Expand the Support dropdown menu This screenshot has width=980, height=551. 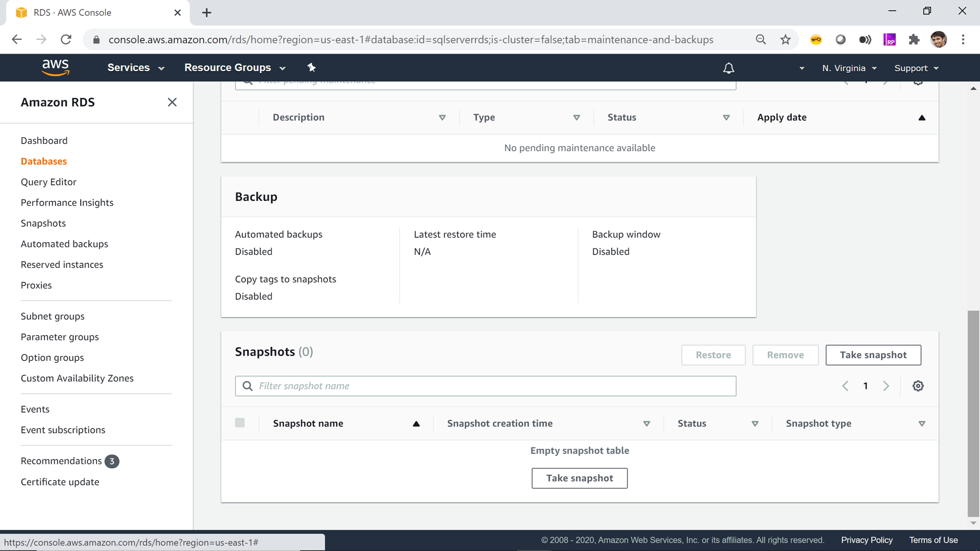click(x=916, y=68)
